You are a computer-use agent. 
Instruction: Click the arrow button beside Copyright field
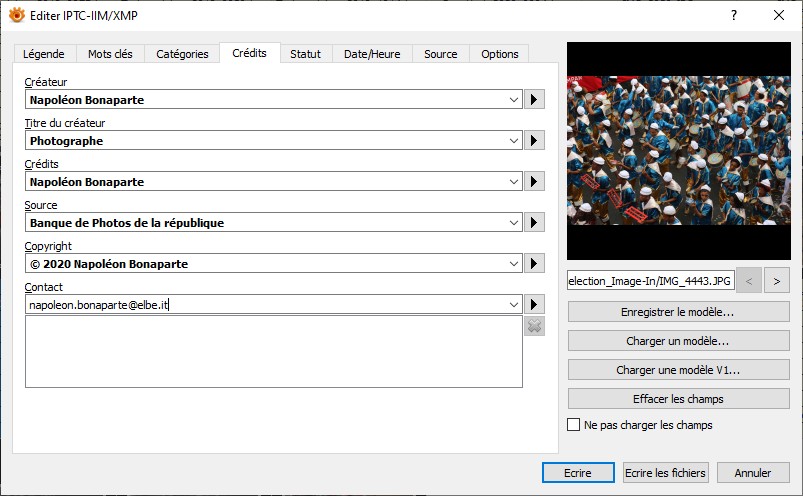click(534, 264)
